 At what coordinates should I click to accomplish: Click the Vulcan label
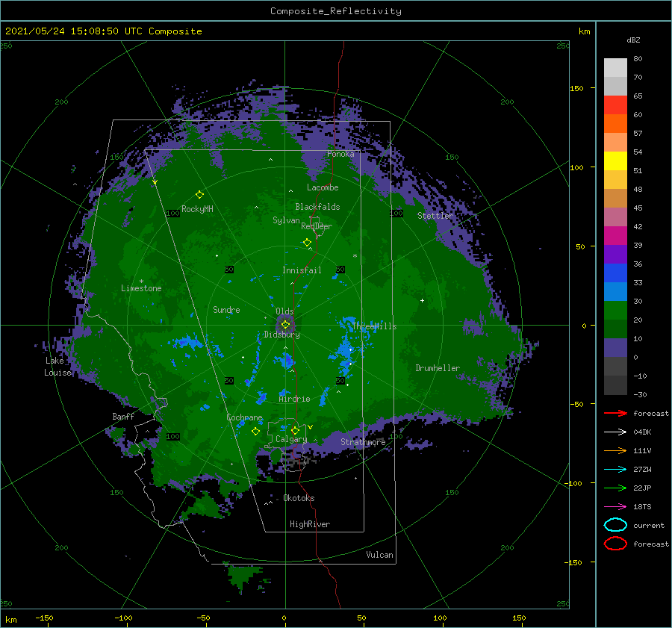[380, 555]
